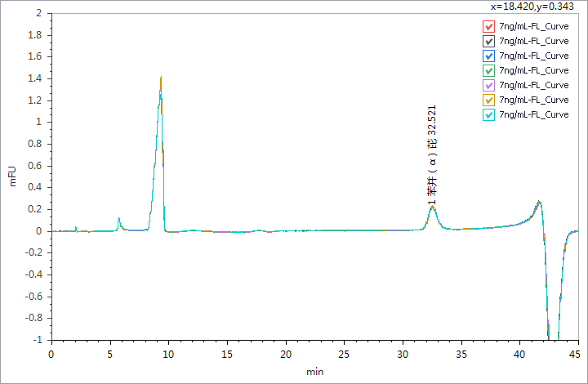Disable the cyan 7ng/mL-FL_Curve legend checkbox

click(x=488, y=114)
